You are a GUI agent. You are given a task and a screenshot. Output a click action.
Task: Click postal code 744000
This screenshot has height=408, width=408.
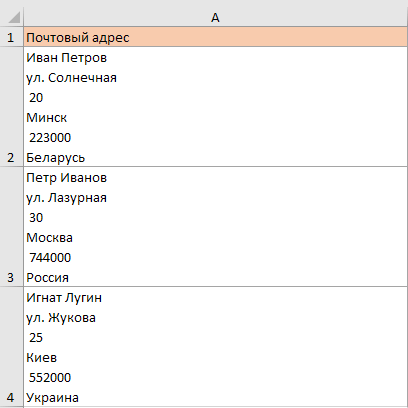coord(50,258)
